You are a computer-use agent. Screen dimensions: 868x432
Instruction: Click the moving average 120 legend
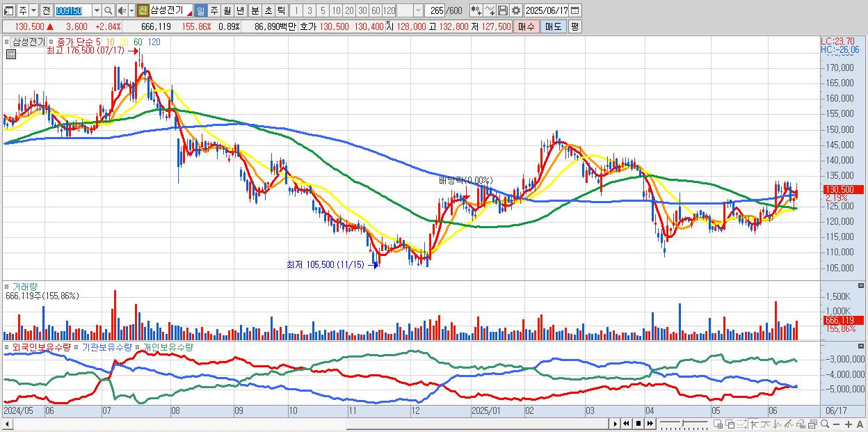tap(154, 42)
